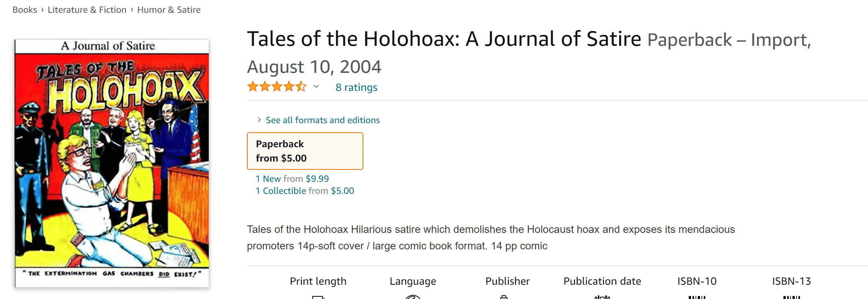
Task: Navigate to Literature & Fiction breadcrumb
Action: click(87, 10)
